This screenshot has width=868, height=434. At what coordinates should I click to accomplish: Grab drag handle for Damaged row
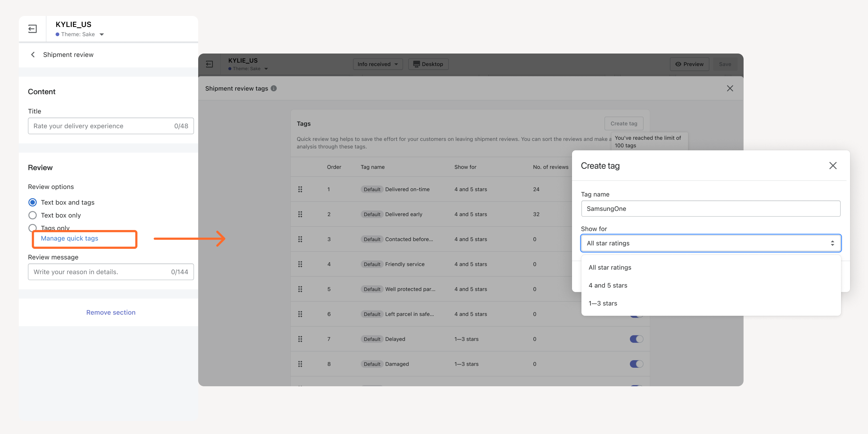tap(300, 364)
